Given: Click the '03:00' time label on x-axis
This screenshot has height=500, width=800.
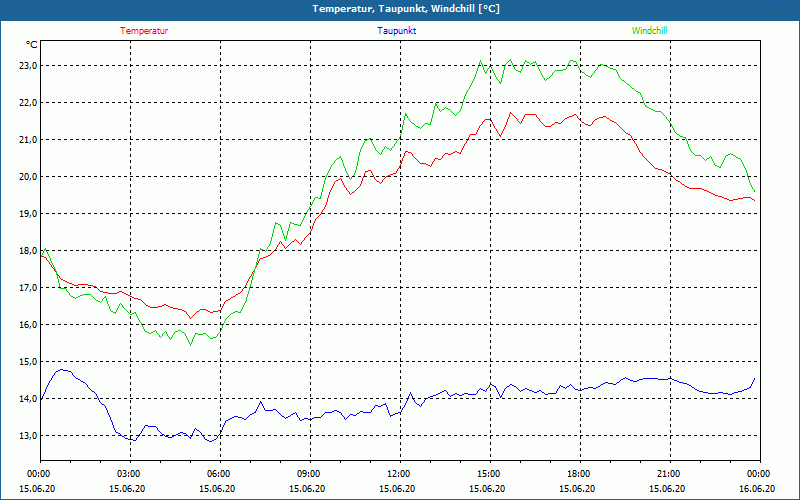Looking at the screenshot, I should click(x=128, y=474).
